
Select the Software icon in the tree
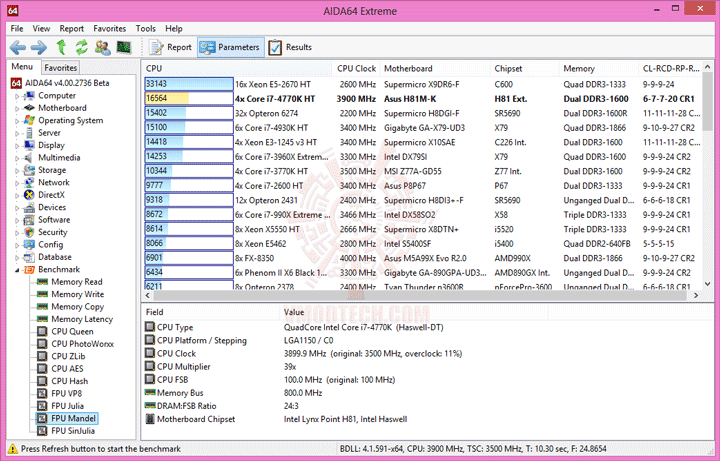[x=29, y=219]
